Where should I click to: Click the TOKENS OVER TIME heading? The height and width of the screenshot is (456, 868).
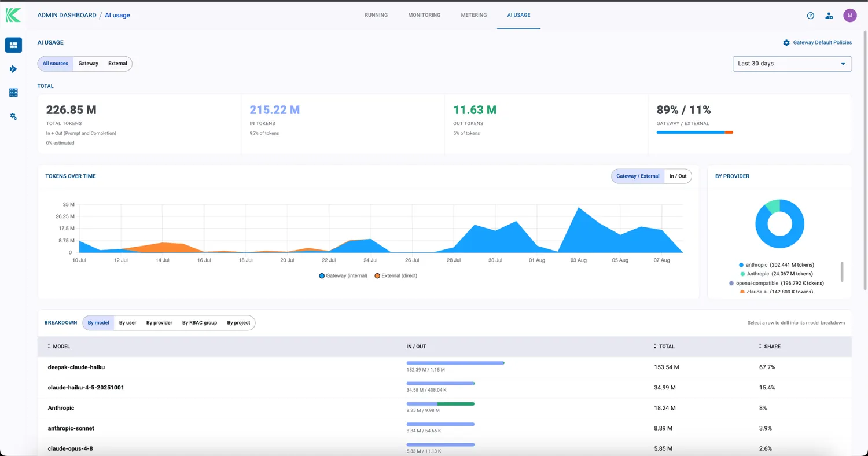pyautogui.click(x=71, y=176)
